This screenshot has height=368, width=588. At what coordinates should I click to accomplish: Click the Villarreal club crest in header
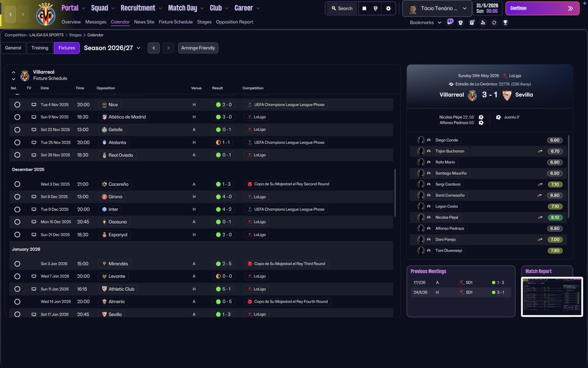[45, 14]
